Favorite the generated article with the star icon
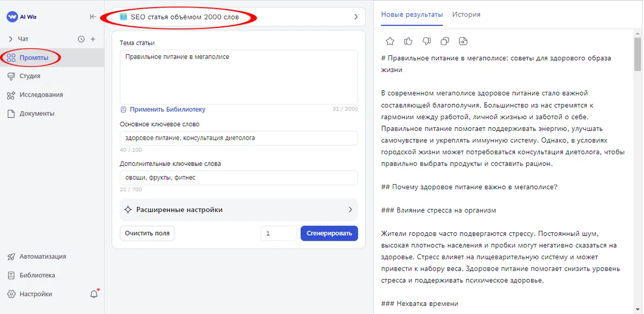Screen dimensions: 644x314 (x=390, y=41)
